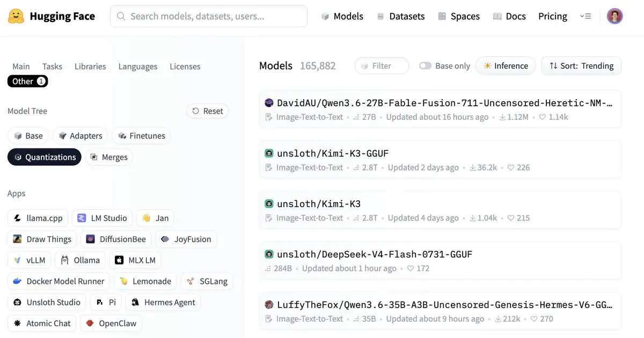Focus the models search input field

click(209, 16)
